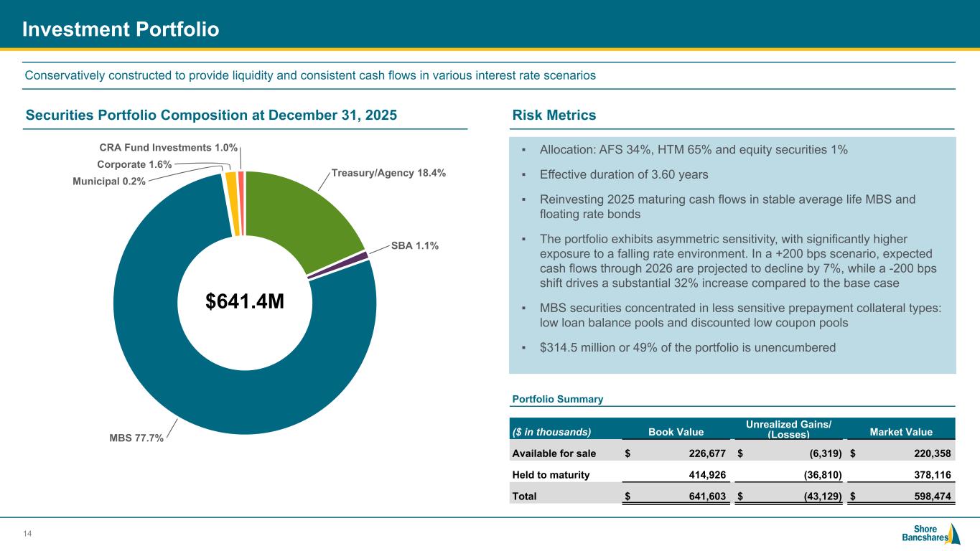Click the slide page number 14
This screenshot has width=980, height=551.
(28, 533)
